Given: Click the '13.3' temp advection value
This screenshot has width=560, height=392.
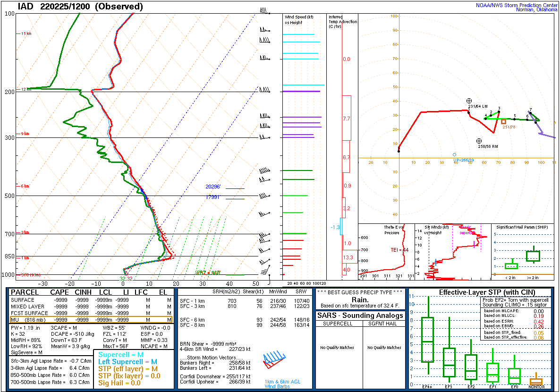Looking at the screenshot, I should tap(348, 257).
